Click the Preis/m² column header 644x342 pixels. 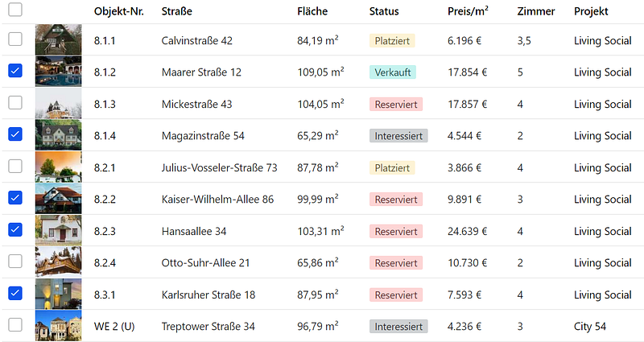pyautogui.click(x=468, y=11)
